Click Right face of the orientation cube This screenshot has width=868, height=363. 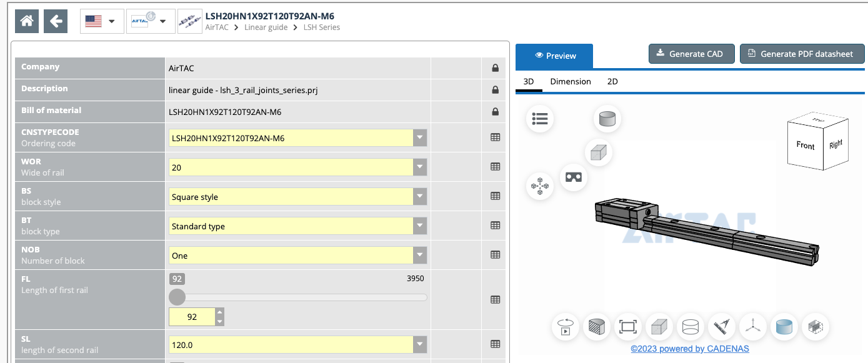836,144
